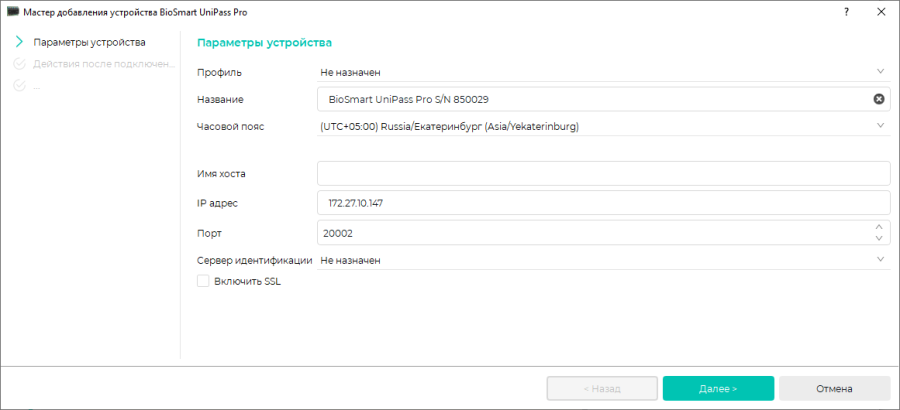
Task: Close the device wizard window
Action: point(881,11)
